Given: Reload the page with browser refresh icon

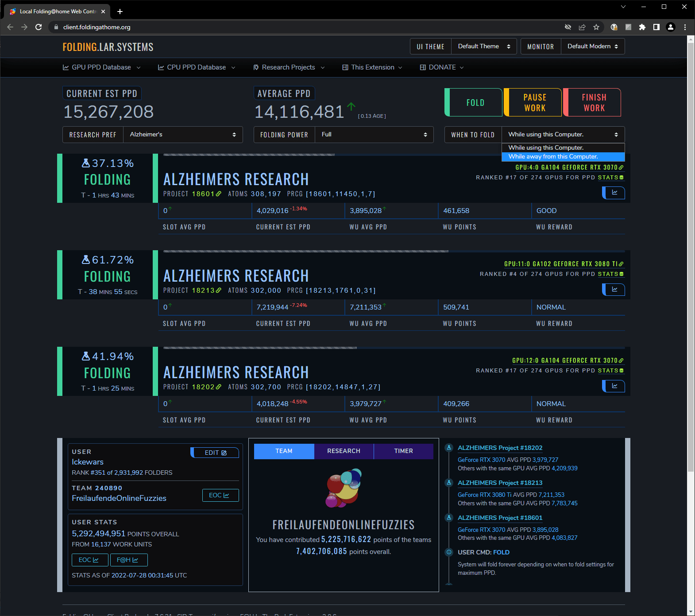Looking at the screenshot, I should [39, 27].
